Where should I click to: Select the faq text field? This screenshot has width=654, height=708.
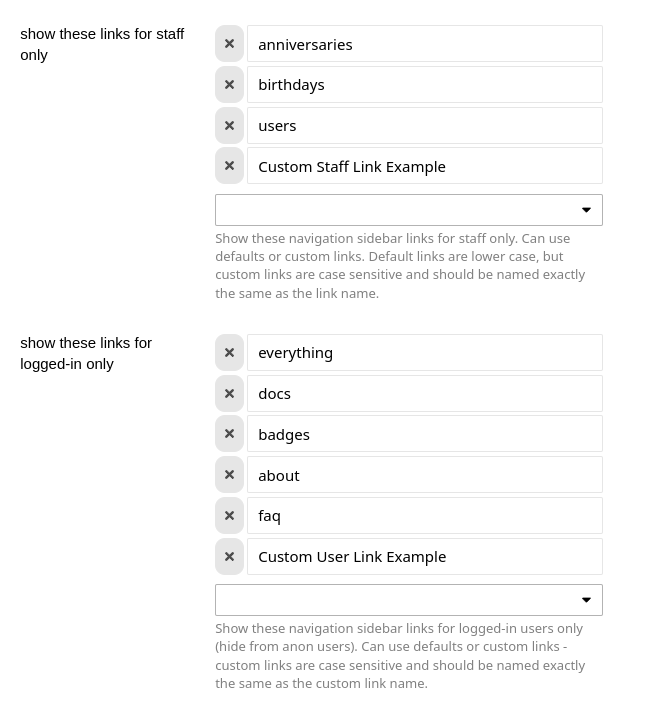tap(425, 516)
